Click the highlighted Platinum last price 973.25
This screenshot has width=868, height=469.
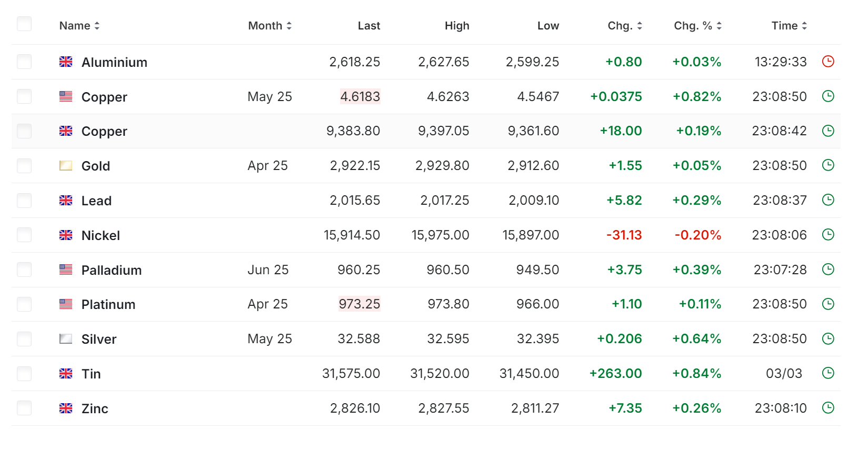359,304
